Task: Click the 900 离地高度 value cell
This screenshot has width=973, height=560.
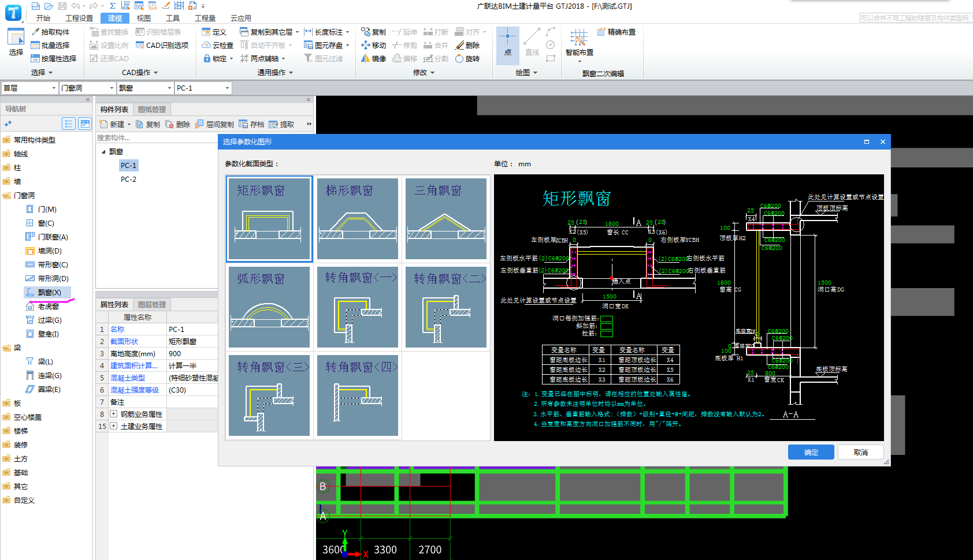Action: (192, 353)
